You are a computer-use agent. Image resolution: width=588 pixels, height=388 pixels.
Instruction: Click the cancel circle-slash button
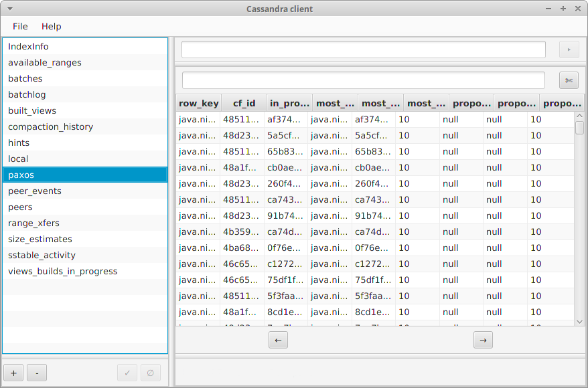151,373
